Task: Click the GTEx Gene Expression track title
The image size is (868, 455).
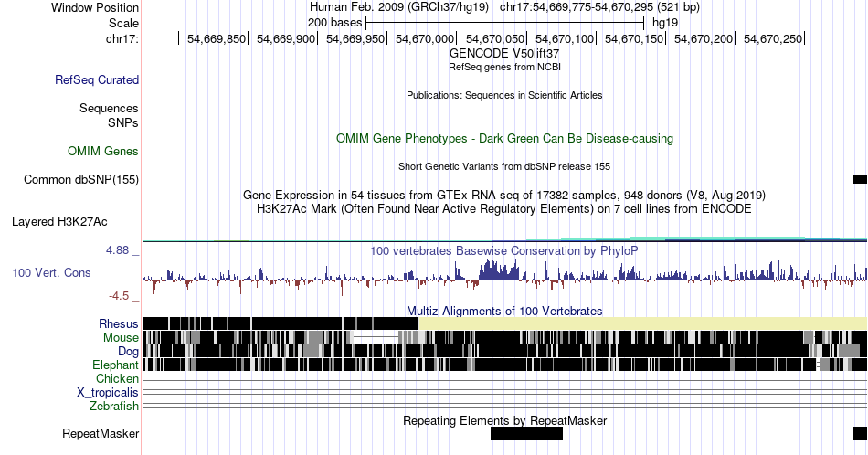Action: tap(504, 196)
